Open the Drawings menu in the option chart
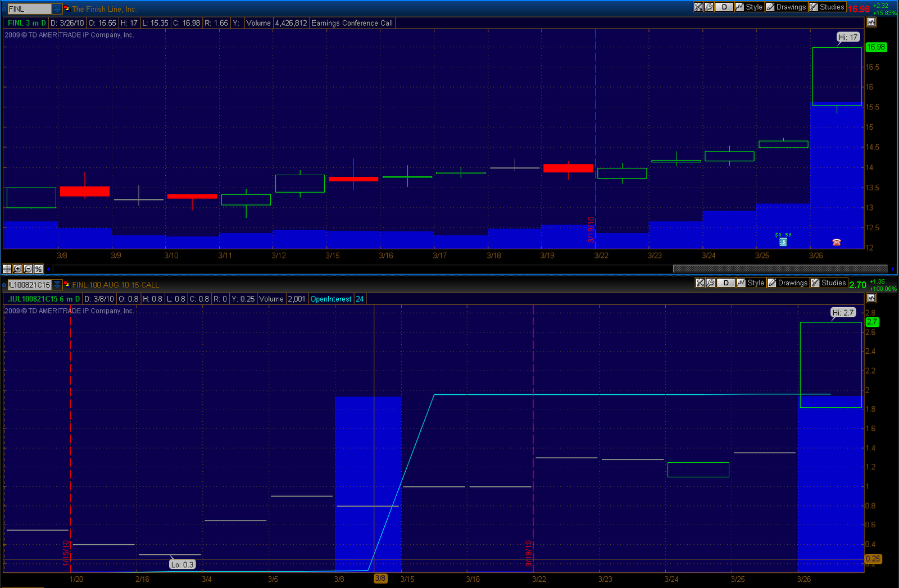899x588 pixels. pyautogui.click(x=788, y=283)
